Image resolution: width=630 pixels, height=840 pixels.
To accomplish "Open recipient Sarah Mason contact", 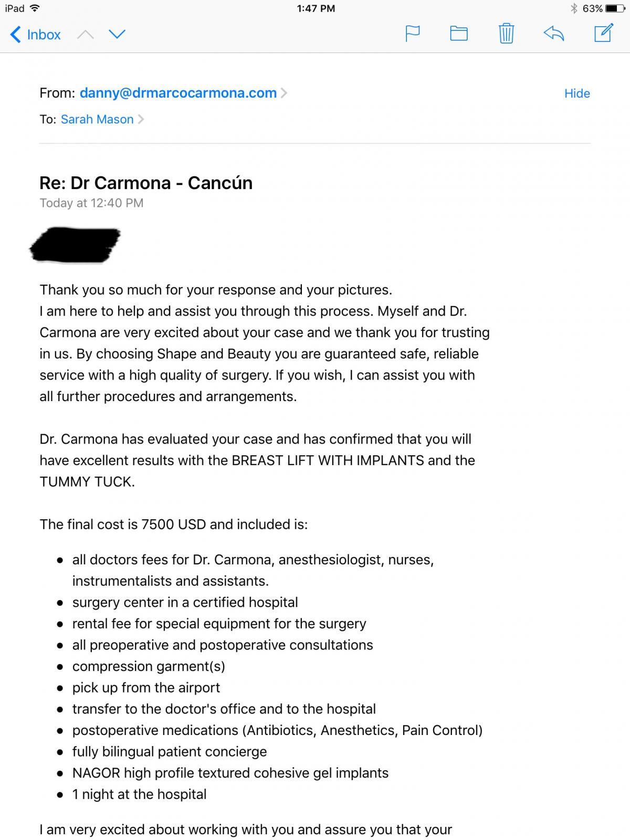I will (x=97, y=119).
